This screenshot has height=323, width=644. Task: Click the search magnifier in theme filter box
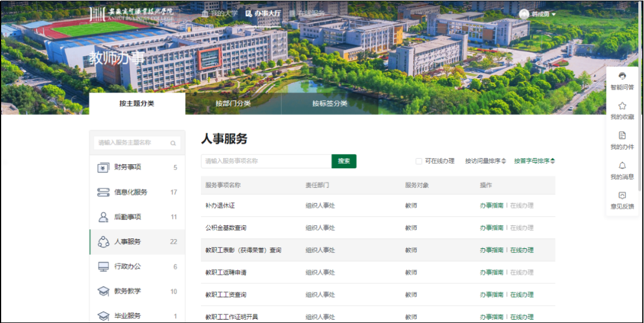pos(173,143)
